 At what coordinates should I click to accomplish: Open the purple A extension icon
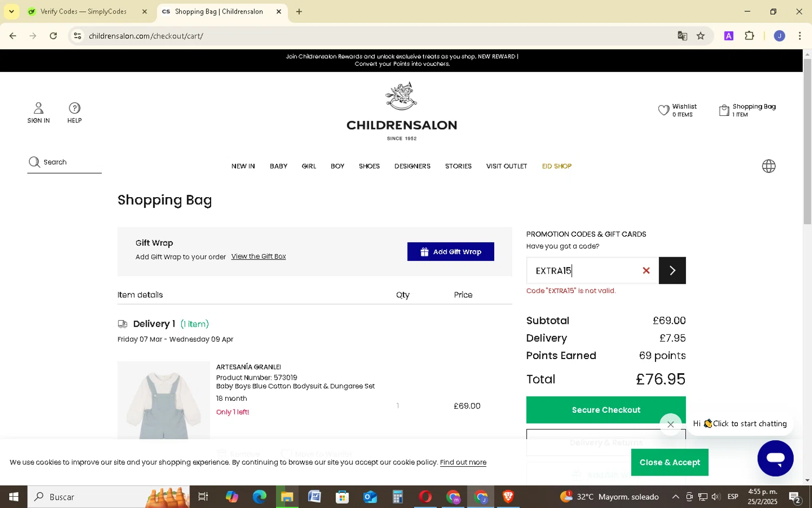[x=729, y=36]
